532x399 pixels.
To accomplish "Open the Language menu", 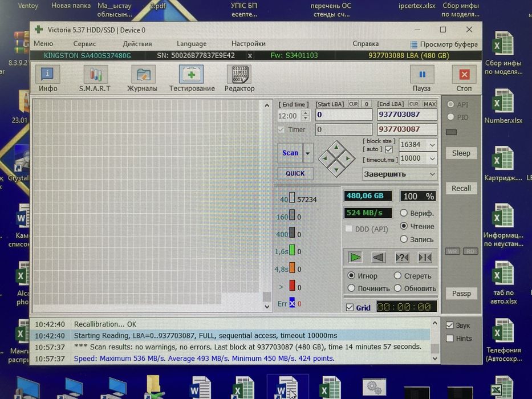I will point(192,44).
